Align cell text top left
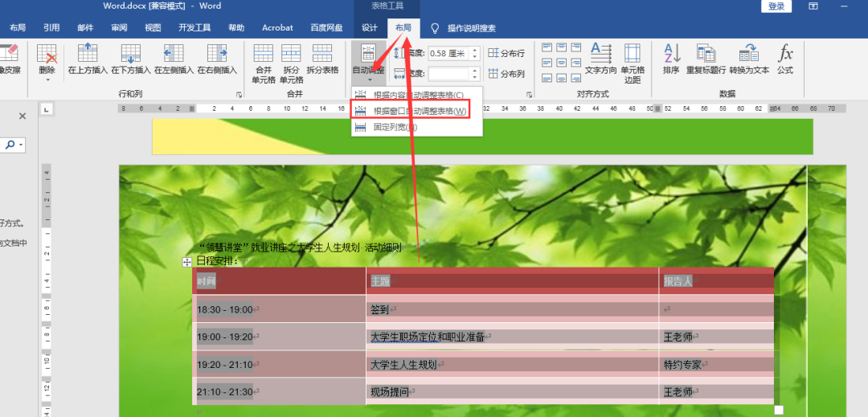The width and height of the screenshot is (868, 417). point(547,47)
